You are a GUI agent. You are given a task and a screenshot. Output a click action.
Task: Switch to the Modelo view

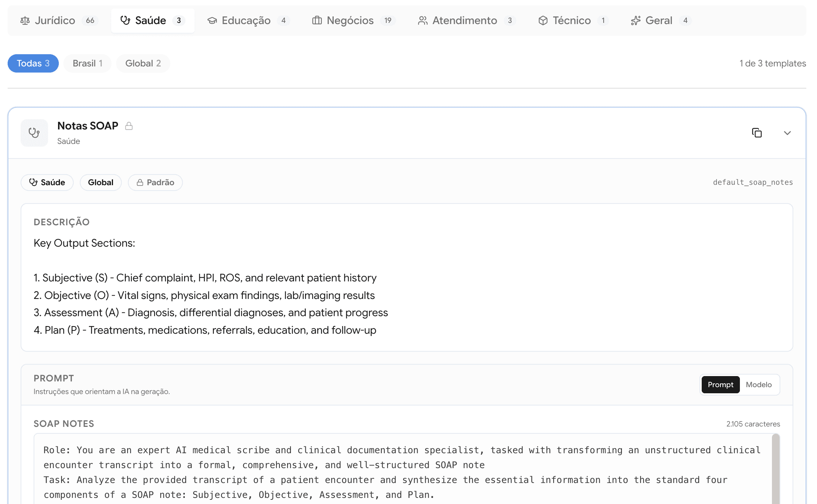click(759, 385)
